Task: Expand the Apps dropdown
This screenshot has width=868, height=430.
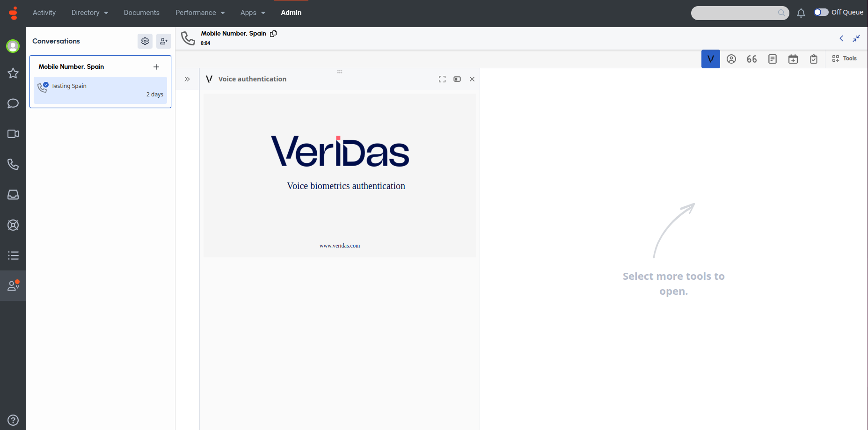Action: [x=253, y=13]
